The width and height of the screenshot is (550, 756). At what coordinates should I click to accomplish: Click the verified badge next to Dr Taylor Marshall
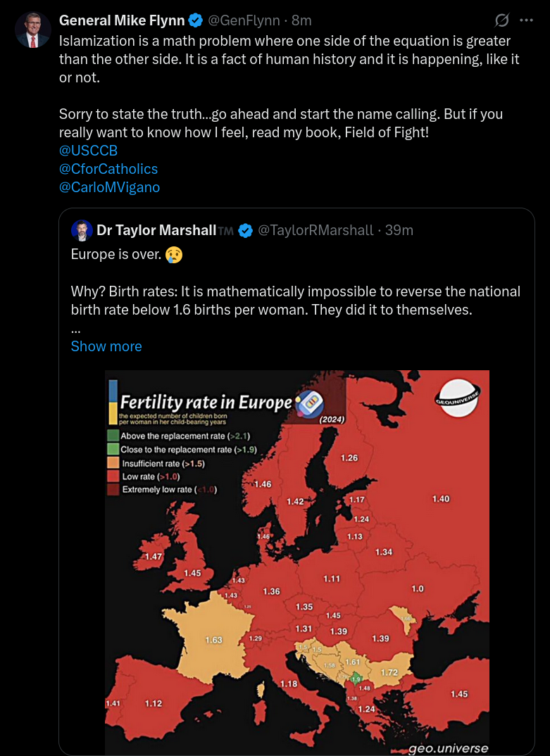coord(245,230)
